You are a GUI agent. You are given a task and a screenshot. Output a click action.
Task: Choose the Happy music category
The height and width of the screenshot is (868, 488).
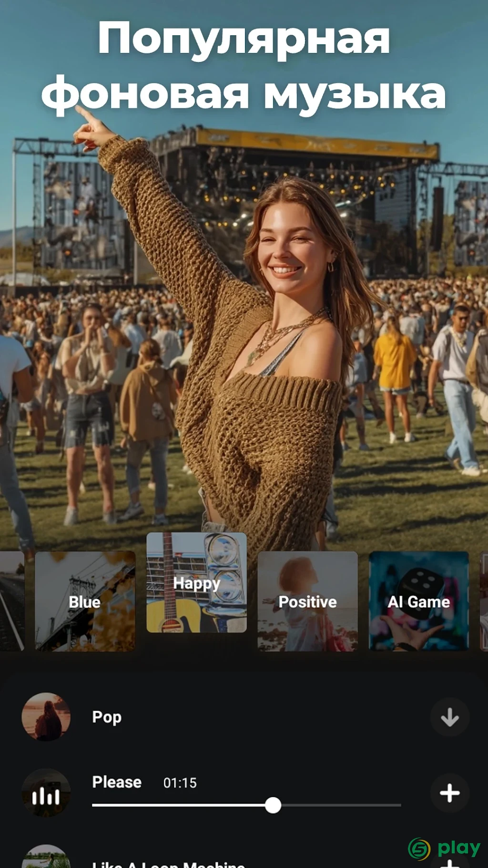[x=196, y=582]
